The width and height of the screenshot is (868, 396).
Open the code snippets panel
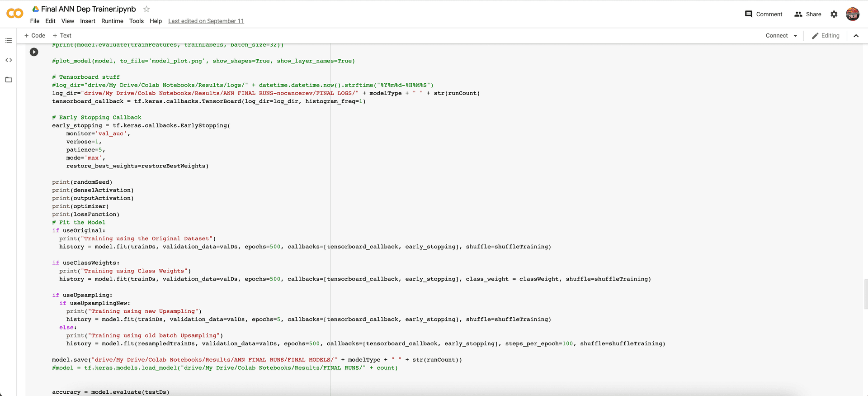pos(9,60)
